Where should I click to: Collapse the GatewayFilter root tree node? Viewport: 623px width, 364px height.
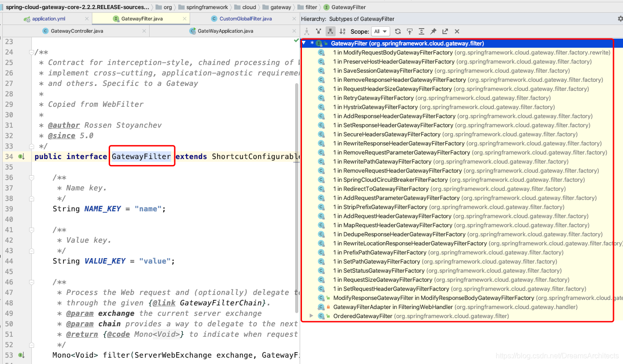(304, 43)
